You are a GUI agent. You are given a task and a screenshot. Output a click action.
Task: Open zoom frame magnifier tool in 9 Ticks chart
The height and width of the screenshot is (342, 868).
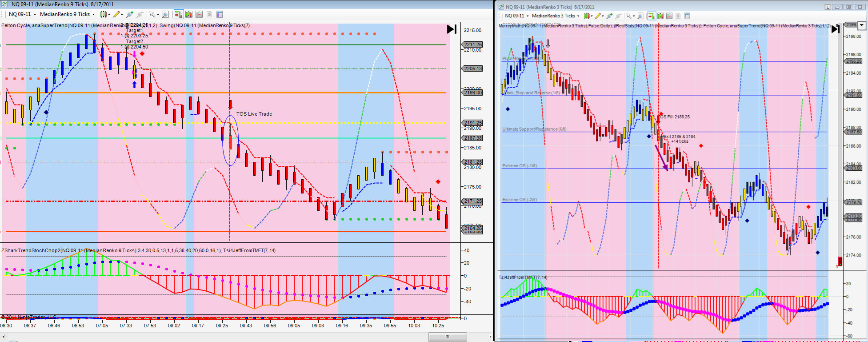(x=166, y=15)
